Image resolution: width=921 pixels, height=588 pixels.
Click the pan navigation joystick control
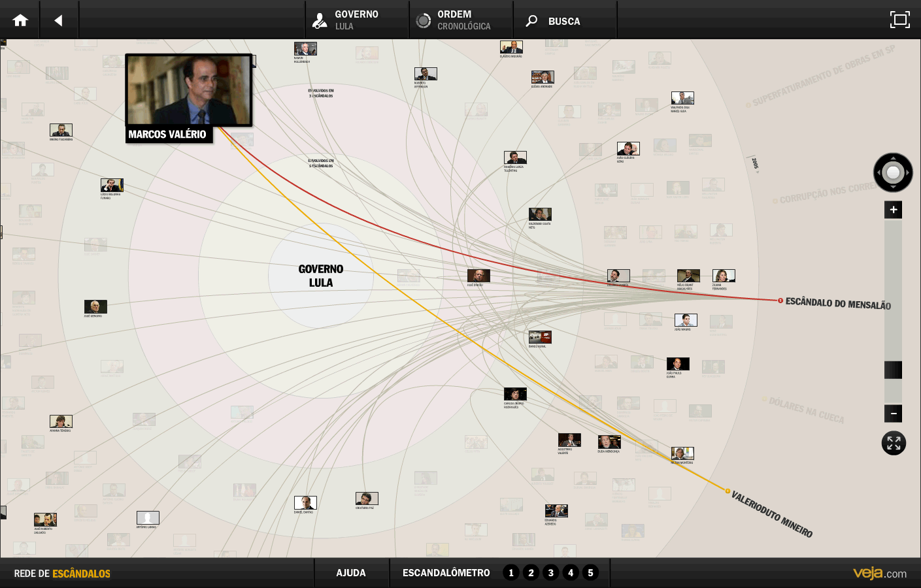point(893,172)
